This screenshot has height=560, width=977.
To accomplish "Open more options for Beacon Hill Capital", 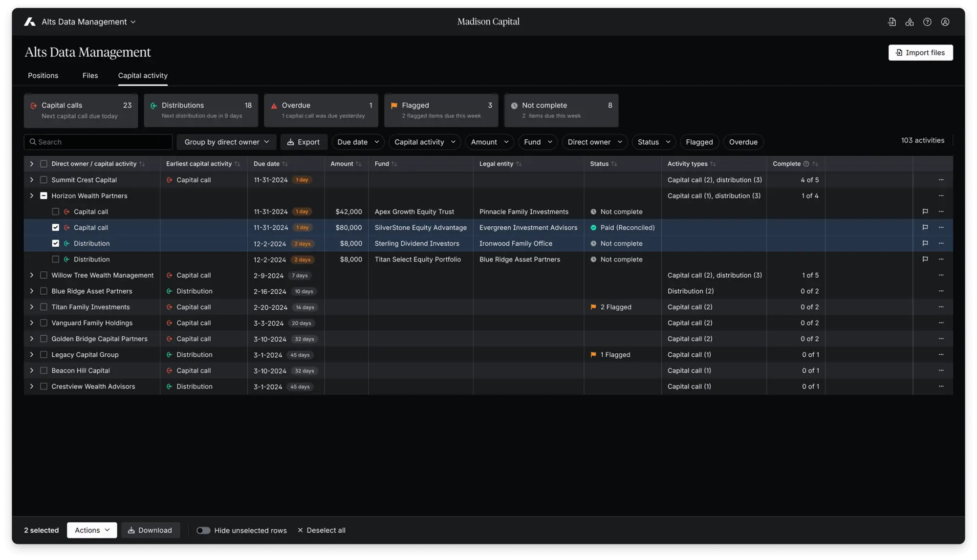I will (941, 370).
